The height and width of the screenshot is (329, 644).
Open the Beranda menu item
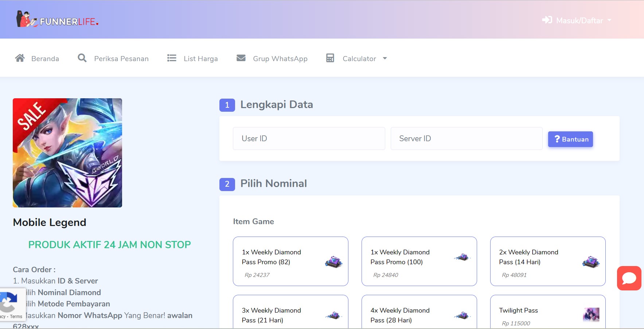37,58
